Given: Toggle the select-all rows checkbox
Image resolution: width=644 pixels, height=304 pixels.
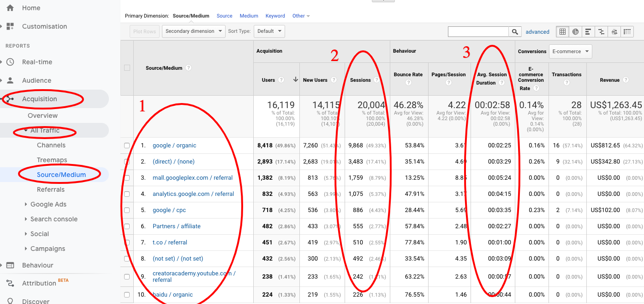Looking at the screenshot, I should click(x=127, y=68).
